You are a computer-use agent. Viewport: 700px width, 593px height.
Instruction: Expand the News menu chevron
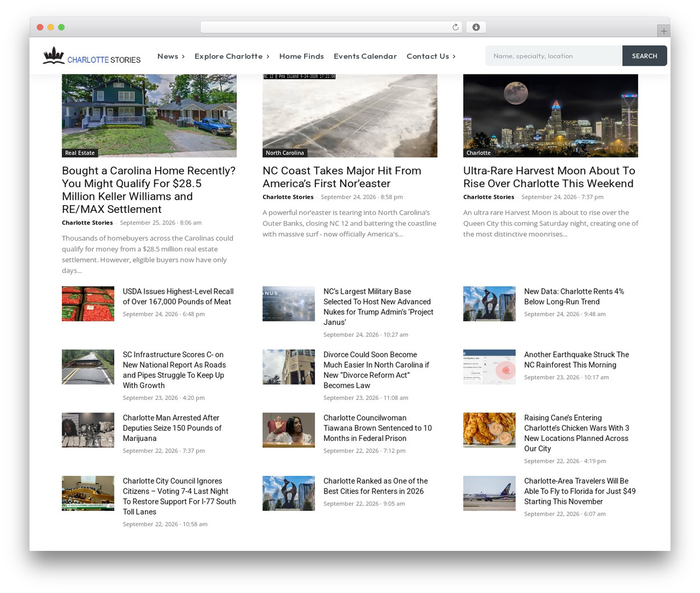pyautogui.click(x=183, y=56)
